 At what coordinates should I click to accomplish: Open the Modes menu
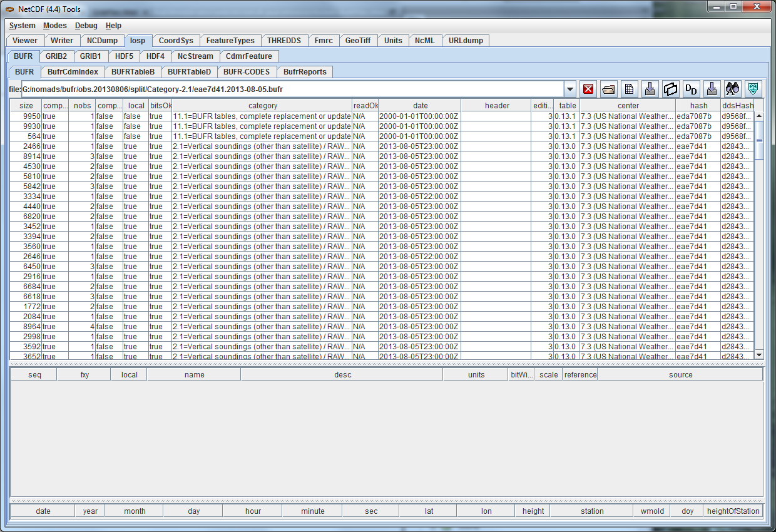click(x=54, y=26)
